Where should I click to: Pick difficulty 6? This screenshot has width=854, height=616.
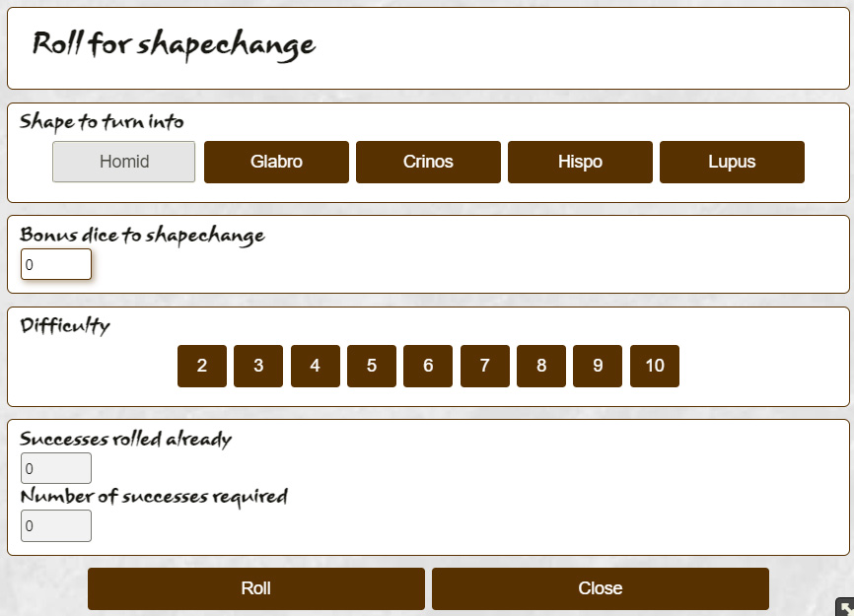point(428,366)
